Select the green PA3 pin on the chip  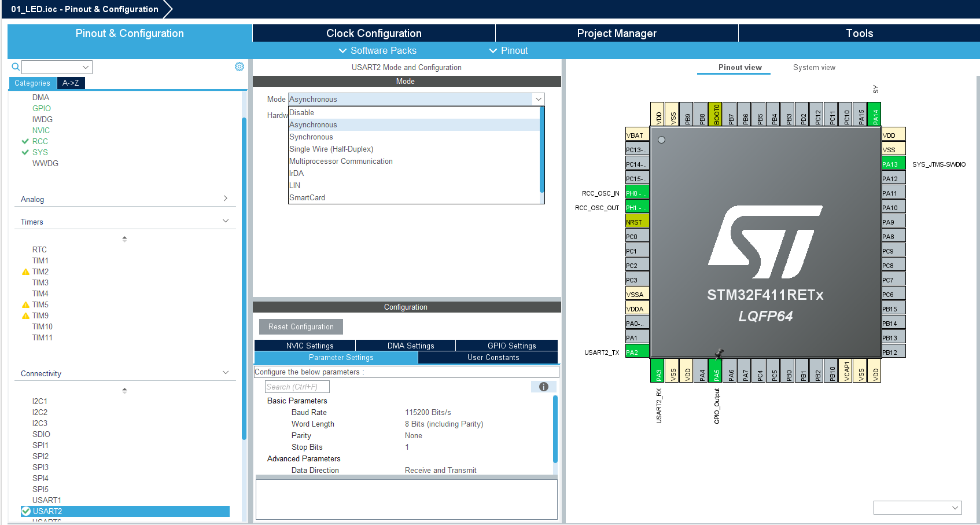(x=658, y=370)
